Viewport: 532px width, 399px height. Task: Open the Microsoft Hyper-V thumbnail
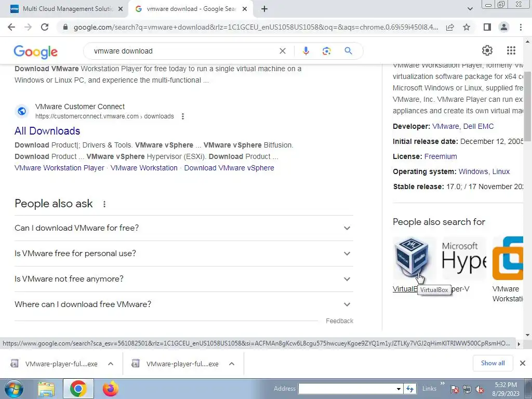point(464,259)
